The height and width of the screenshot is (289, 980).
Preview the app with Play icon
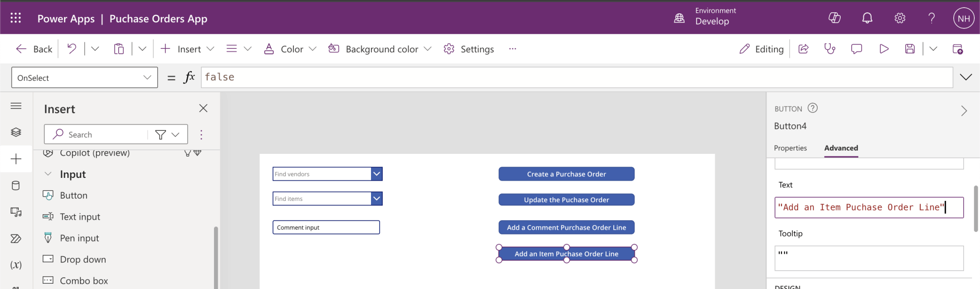884,49
